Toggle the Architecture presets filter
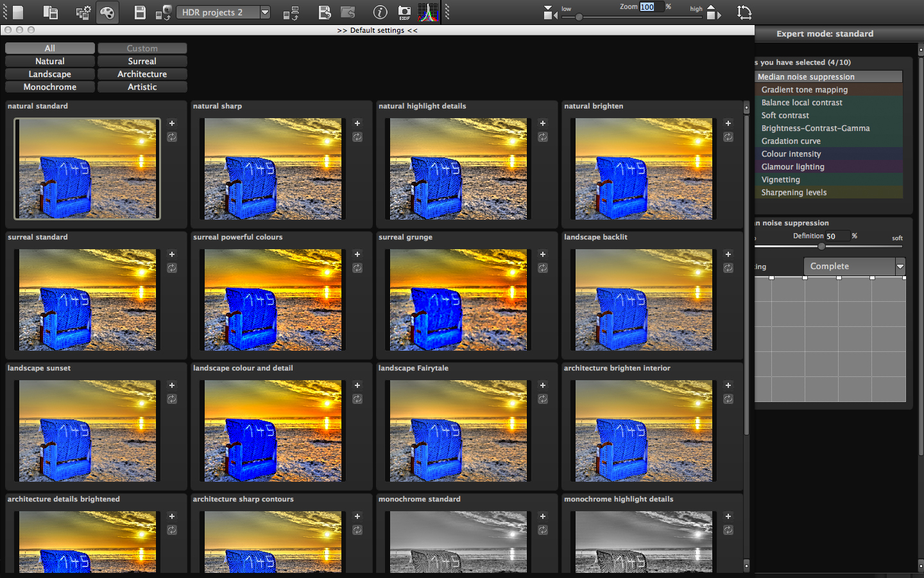This screenshot has height=578, width=924. tap(142, 74)
